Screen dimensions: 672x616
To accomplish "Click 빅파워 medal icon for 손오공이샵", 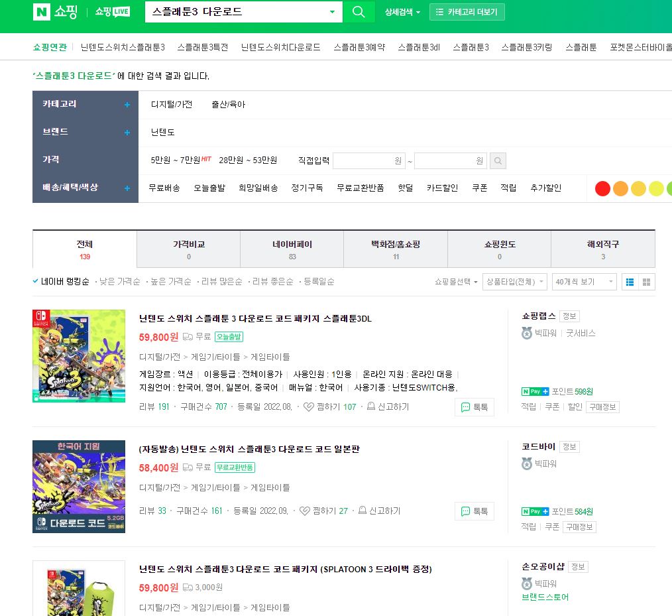I will click(x=527, y=584).
